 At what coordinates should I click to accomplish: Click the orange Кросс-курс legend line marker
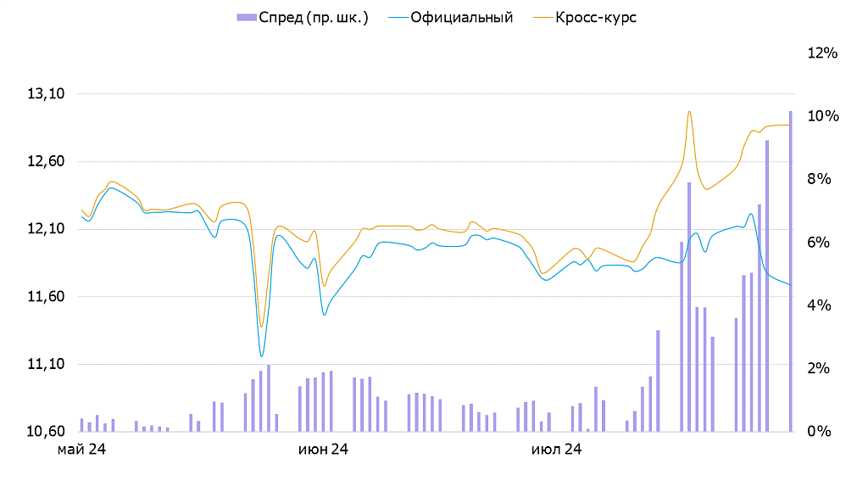point(542,17)
